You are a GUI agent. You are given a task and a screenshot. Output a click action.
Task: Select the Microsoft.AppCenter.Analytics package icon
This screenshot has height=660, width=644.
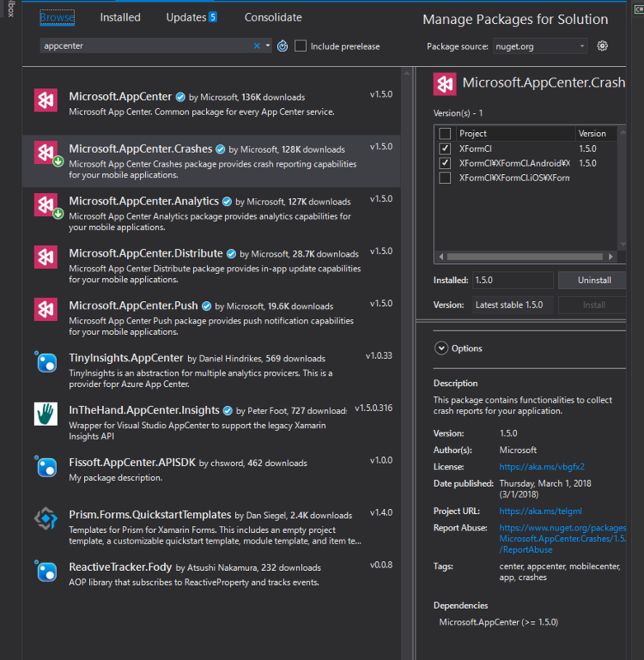[x=45, y=205]
